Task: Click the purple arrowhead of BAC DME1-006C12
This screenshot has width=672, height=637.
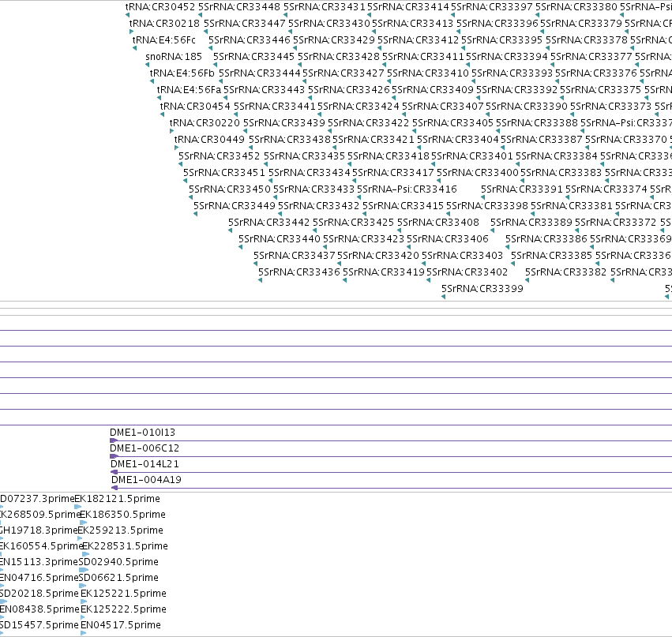Action: coord(114,456)
